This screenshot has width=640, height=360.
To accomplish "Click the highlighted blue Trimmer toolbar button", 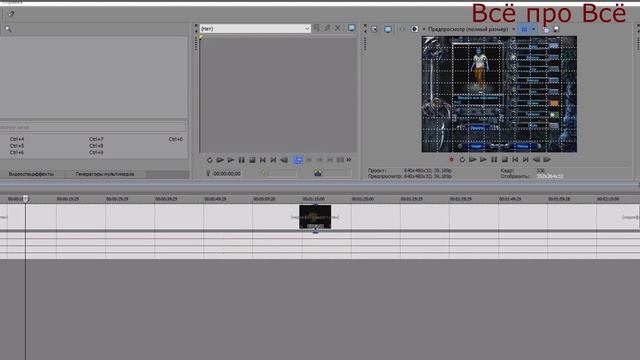I will 298,160.
